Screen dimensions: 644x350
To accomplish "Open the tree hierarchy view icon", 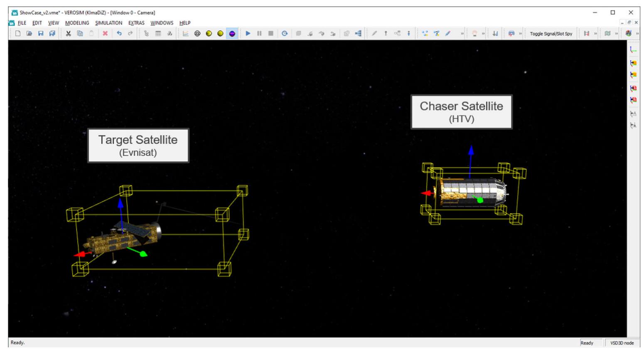I will [x=146, y=33].
